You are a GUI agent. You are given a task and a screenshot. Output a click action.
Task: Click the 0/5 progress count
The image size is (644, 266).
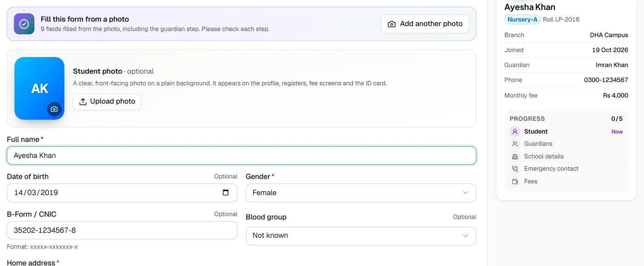pyautogui.click(x=617, y=119)
